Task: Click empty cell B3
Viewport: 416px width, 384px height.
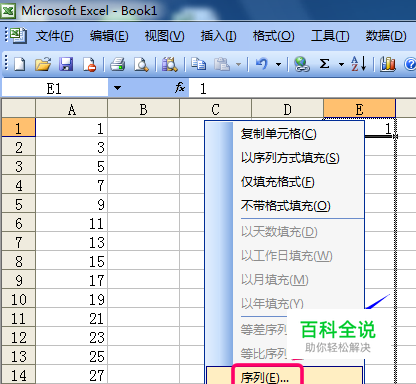Action: 143,166
